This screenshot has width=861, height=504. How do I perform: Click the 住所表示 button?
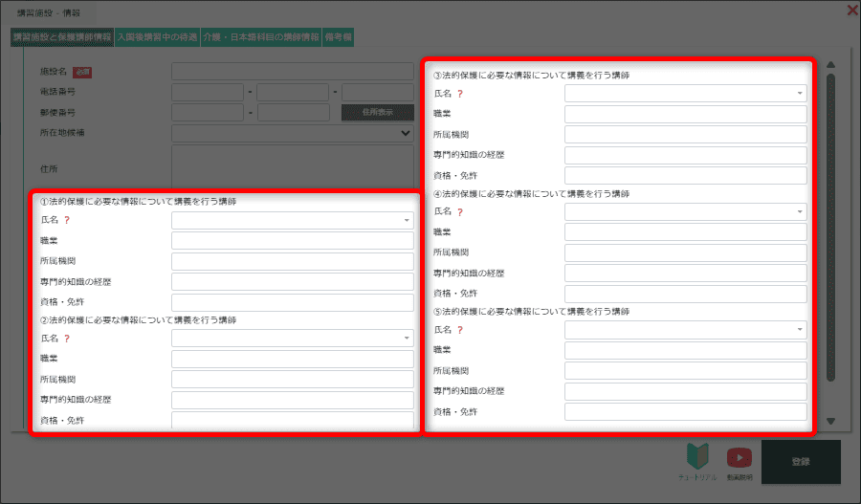pos(378,112)
